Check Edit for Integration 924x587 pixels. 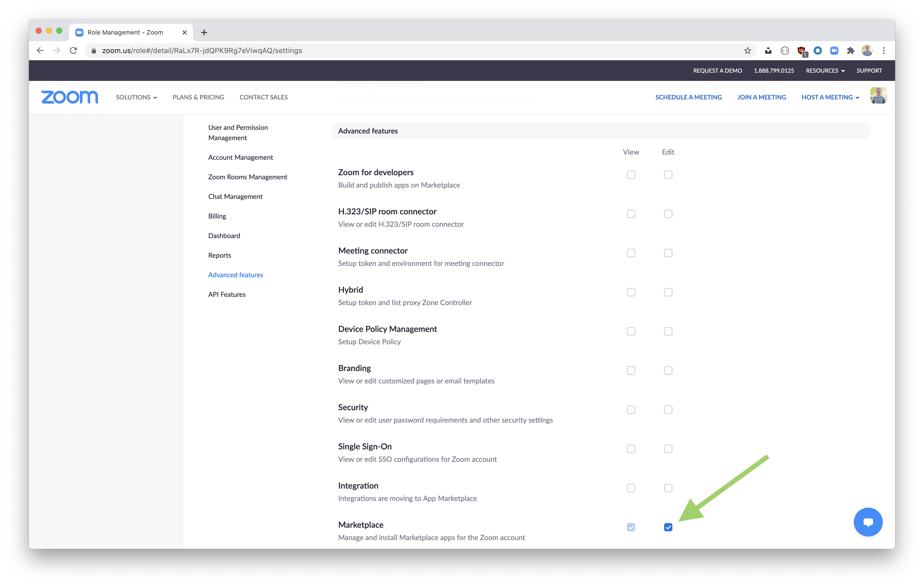[668, 488]
